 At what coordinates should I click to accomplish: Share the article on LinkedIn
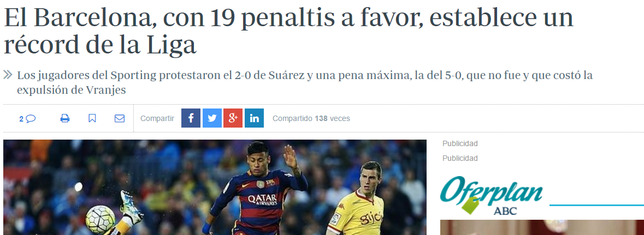pyautogui.click(x=254, y=118)
